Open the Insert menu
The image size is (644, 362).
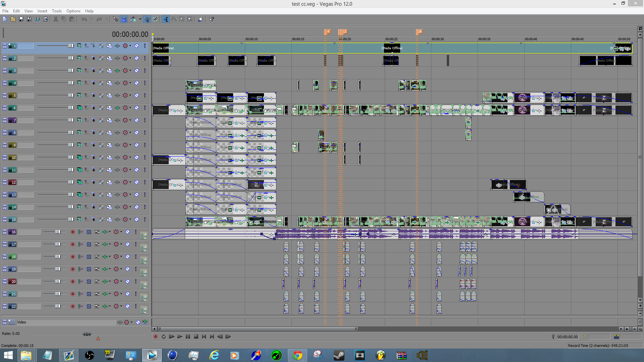point(42,11)
